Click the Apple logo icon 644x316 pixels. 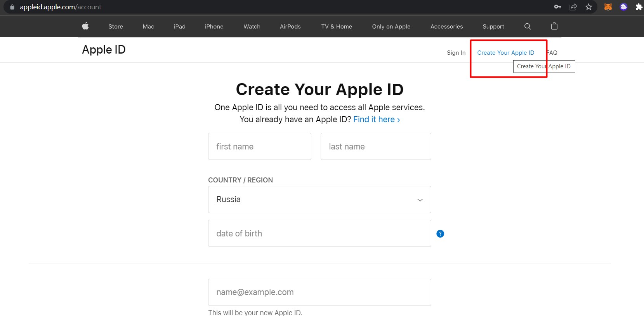85,26
